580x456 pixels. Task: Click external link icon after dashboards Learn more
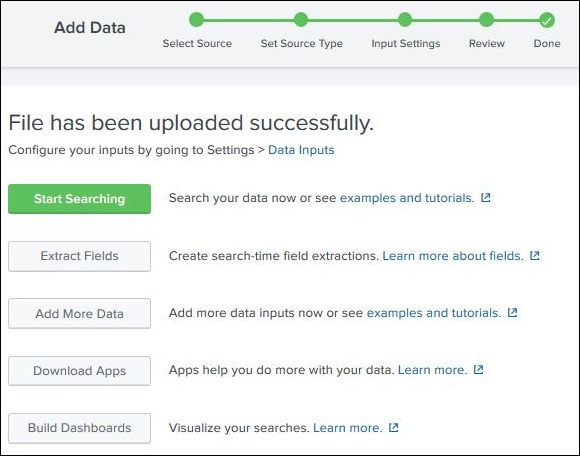pos(394,428)
